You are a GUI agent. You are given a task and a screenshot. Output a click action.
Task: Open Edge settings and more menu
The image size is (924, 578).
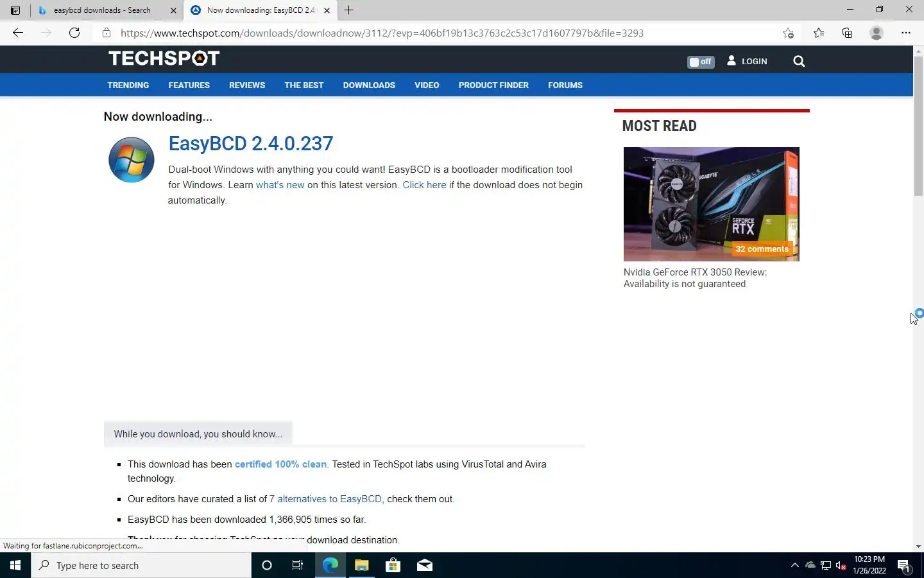(x=906, y=33)
